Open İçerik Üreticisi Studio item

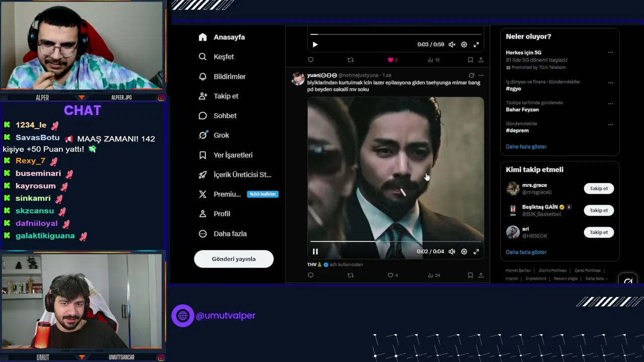point(235,174)
